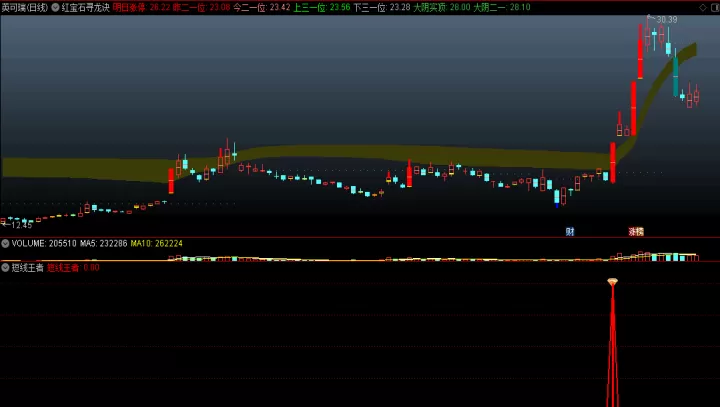Click the 涨停 marker tag under chart
The height and width of the screenshot is (407, 720).
[636, 232]
